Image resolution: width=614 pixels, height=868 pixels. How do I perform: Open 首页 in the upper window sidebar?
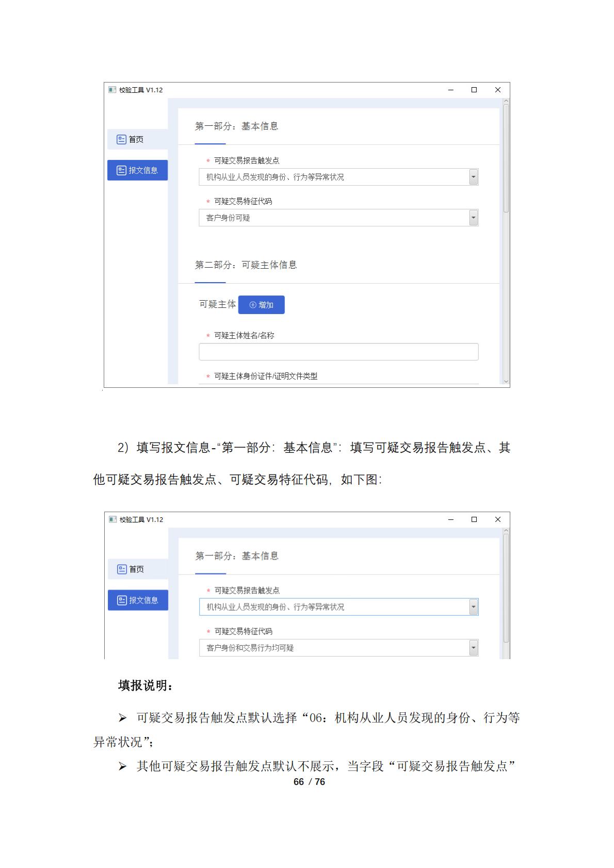[x=137, y=139]
